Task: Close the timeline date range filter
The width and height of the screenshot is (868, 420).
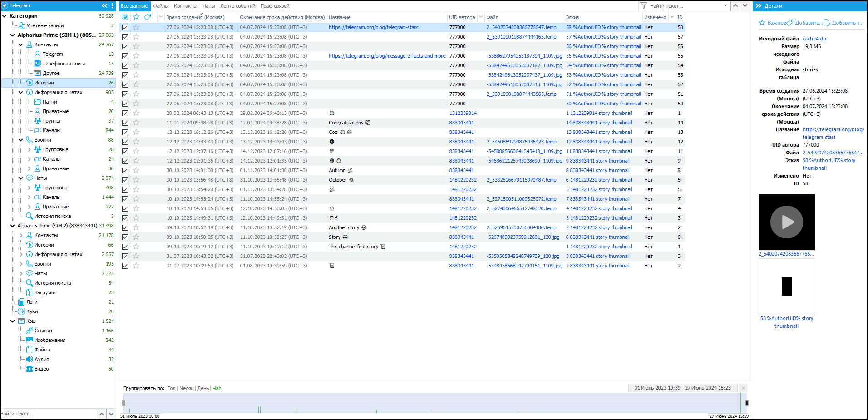Action: (743, 388)
